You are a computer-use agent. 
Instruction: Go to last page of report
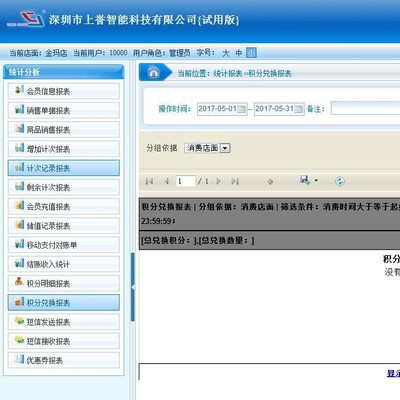point(235,181)
